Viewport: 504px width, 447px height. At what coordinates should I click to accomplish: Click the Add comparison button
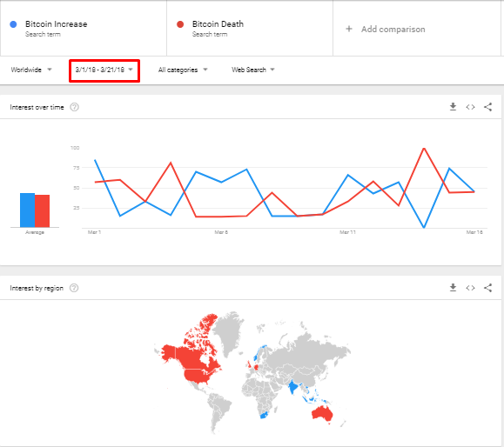385,29
